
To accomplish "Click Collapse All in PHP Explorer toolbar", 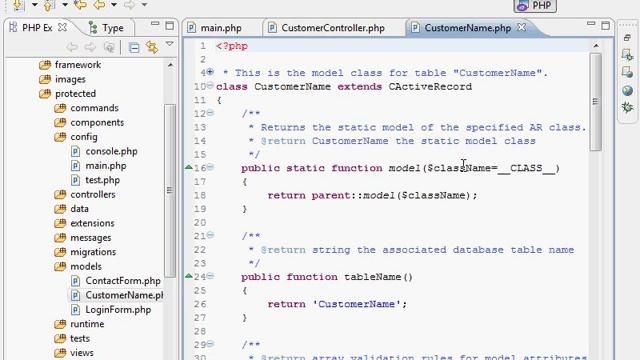I will [134, 48].
